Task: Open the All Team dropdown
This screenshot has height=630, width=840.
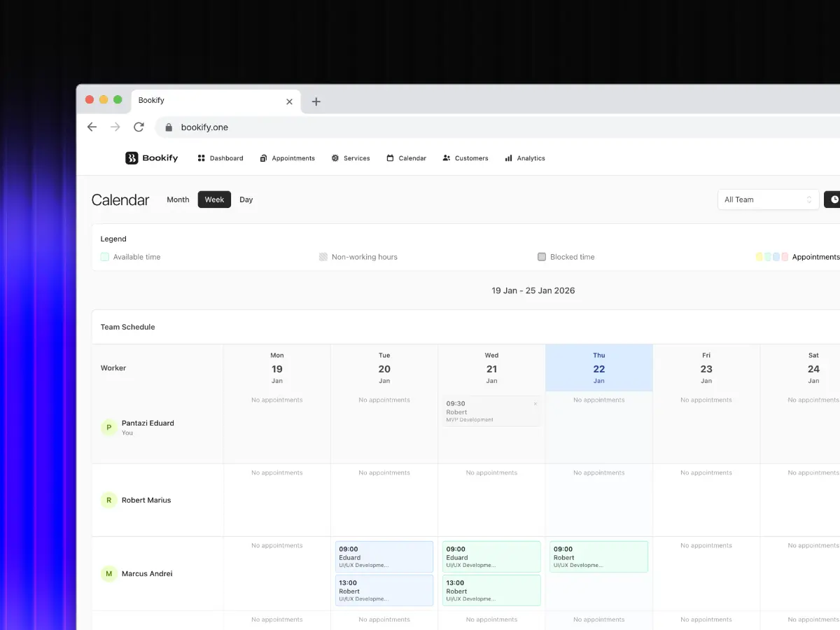Action: click(768, 199)
